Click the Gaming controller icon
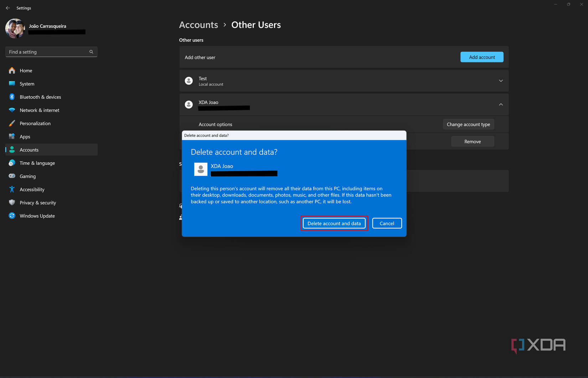 click(12, 176)
